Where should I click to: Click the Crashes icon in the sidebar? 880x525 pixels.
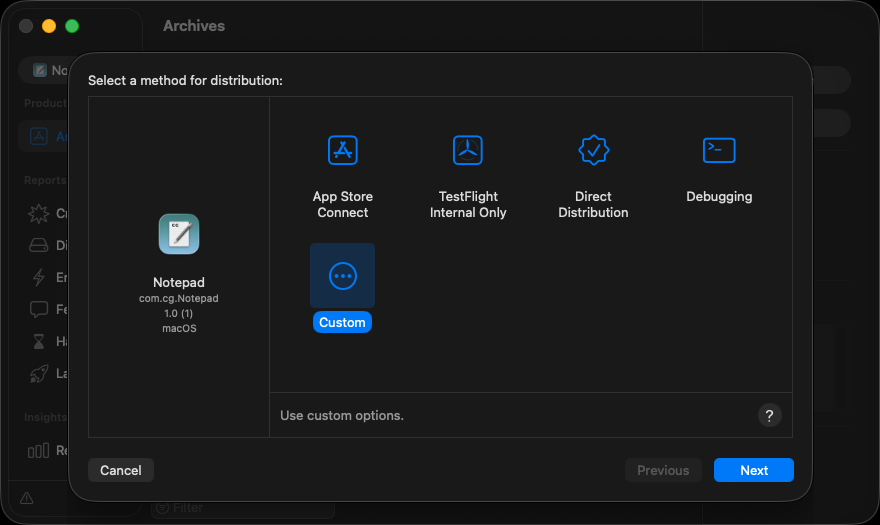coord(39,213)
